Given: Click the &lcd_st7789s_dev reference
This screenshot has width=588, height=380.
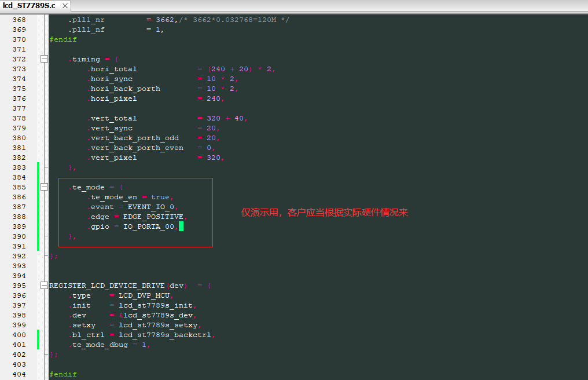Looking at the screenshot, I should (x=156, y=315).
